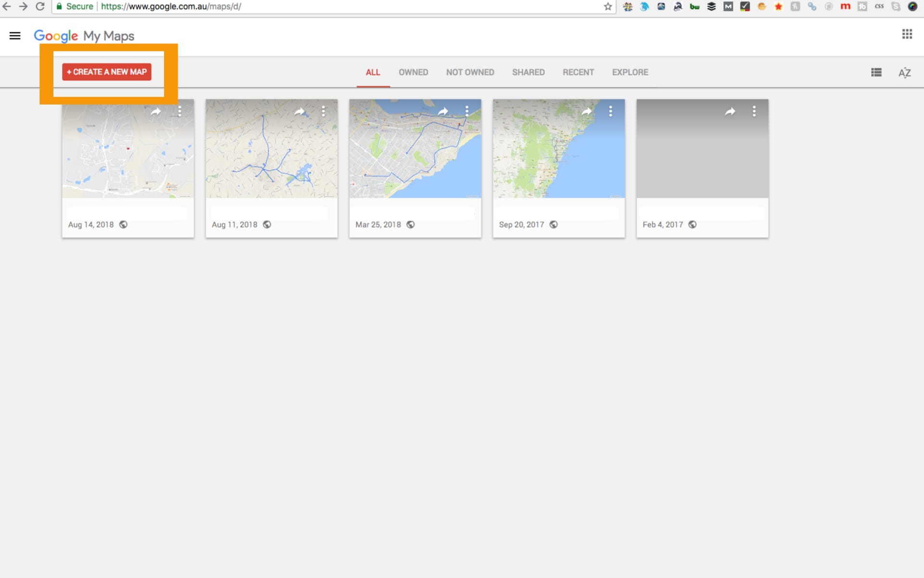Click the public globe icon beside Mar 25, 2018
This screenshot has width=924, height=578.
click(411, 224)
